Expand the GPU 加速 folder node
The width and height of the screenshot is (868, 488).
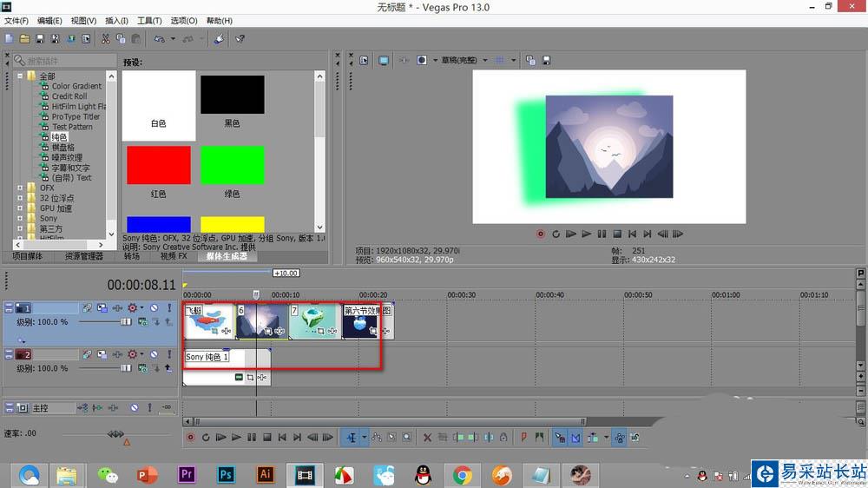pos(20,208)
